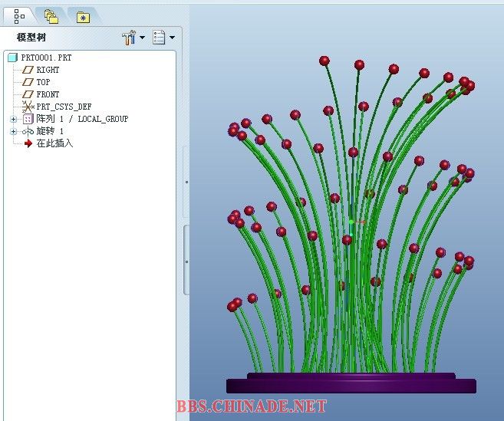Expand the 旋转 1 feature node
Viewport: 504px width, 421px height.
click(13, 131)
